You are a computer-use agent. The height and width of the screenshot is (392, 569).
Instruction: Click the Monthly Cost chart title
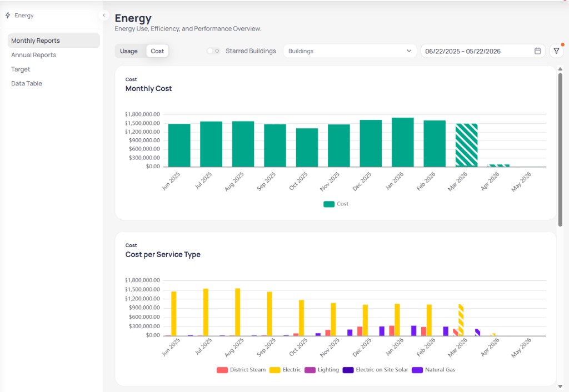point(149,88)
